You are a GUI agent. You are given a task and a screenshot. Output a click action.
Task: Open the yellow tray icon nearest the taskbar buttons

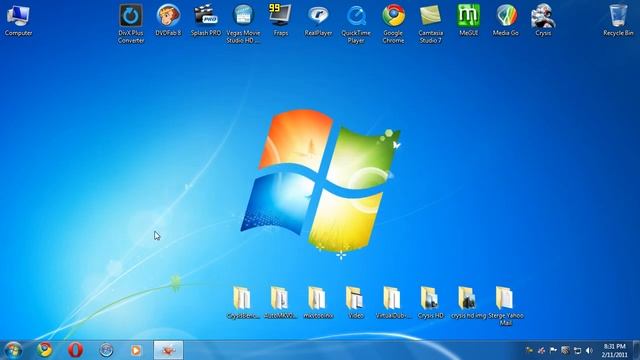pyautogui.click(x=529, y=350)
